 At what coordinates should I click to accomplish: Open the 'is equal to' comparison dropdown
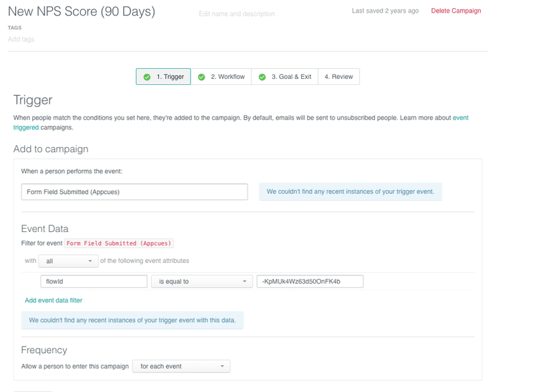point(201,281)
